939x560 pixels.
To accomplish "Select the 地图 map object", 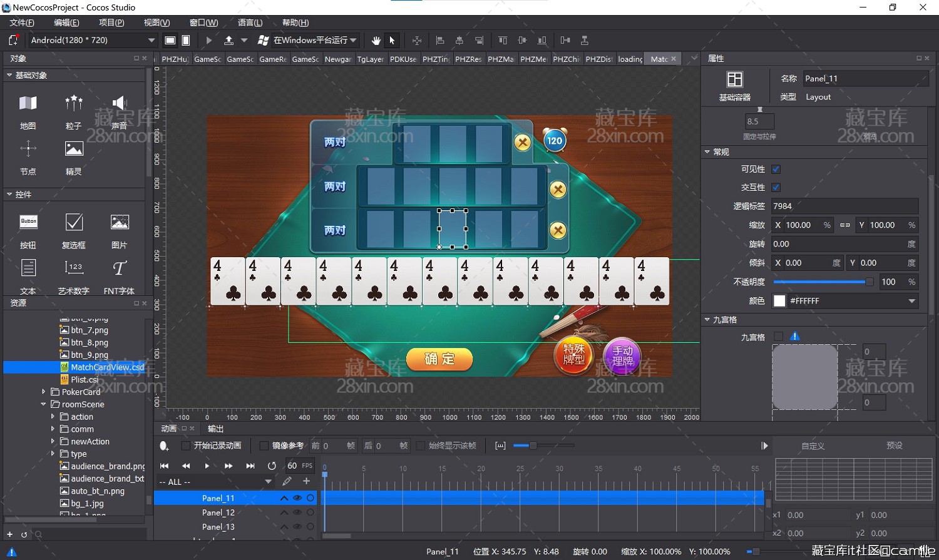I will [x=28, y=111].
